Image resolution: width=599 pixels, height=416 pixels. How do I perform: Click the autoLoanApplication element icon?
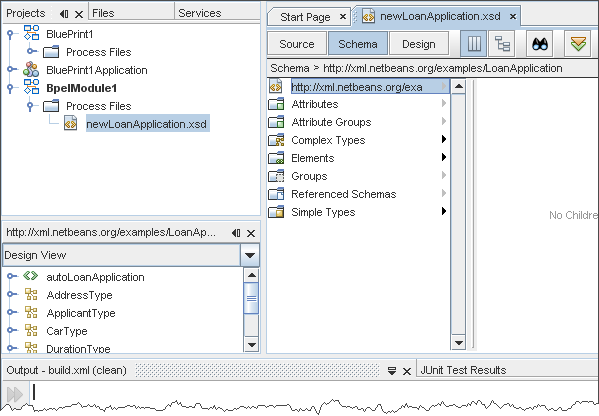click(x=31, y=276)
